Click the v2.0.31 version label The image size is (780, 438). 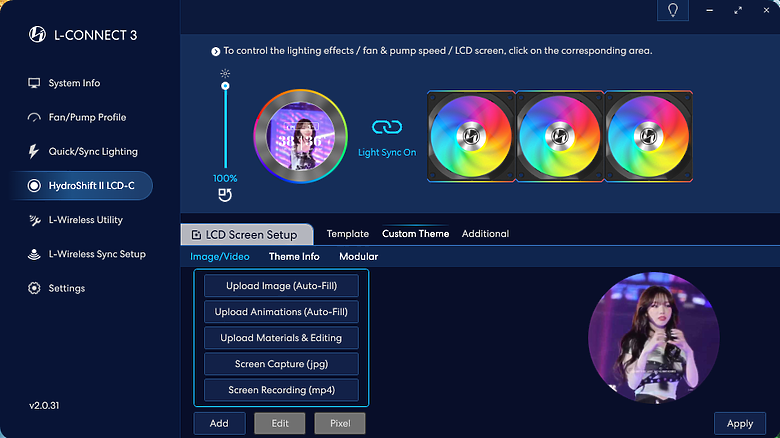tap(44, 406)
